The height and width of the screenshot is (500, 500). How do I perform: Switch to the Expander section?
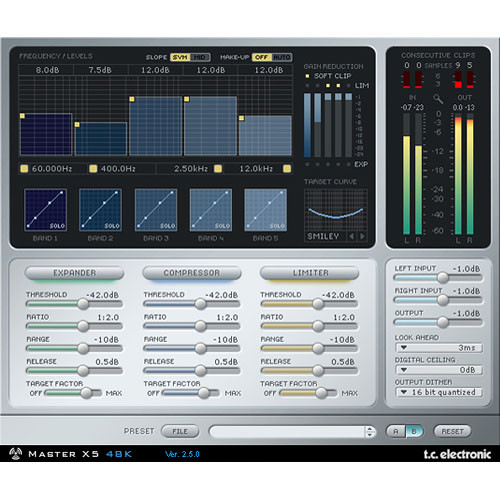(x=74, y=273)
